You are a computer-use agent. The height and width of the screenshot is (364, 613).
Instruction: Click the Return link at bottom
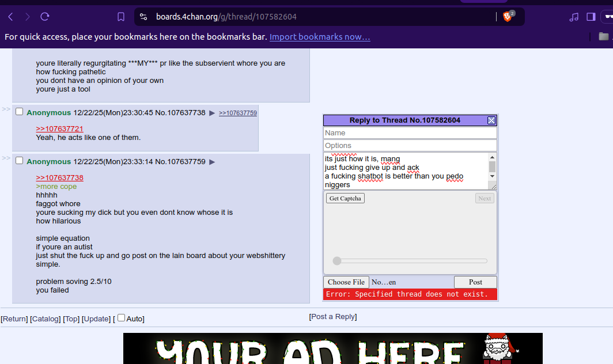14,318
